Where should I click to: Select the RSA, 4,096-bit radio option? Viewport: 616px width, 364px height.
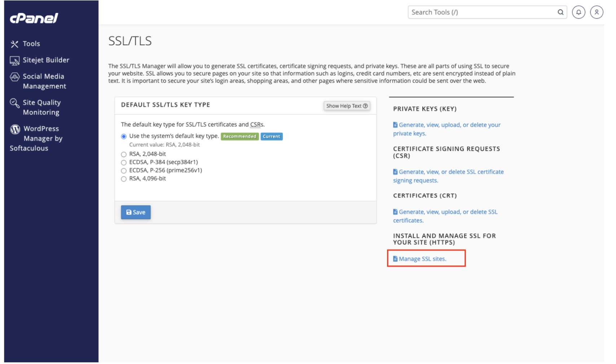tap(124, 179)
